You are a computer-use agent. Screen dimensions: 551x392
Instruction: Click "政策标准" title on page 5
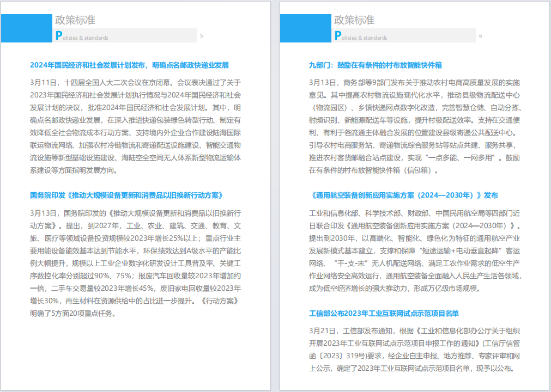tap(75, 20)
